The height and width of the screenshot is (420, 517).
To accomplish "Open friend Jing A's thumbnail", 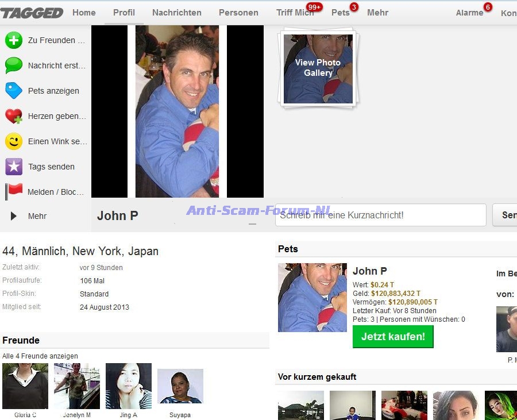I will (x=128, y=386).
